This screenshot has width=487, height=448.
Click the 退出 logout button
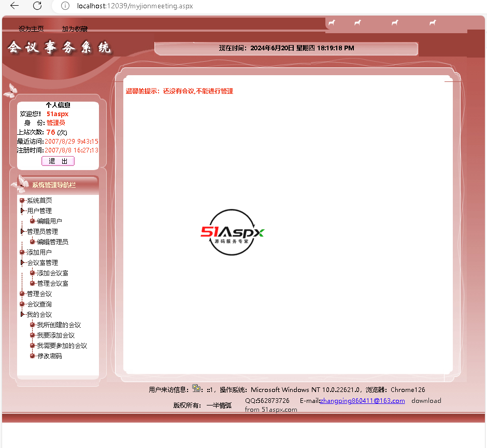pos(58,161)
